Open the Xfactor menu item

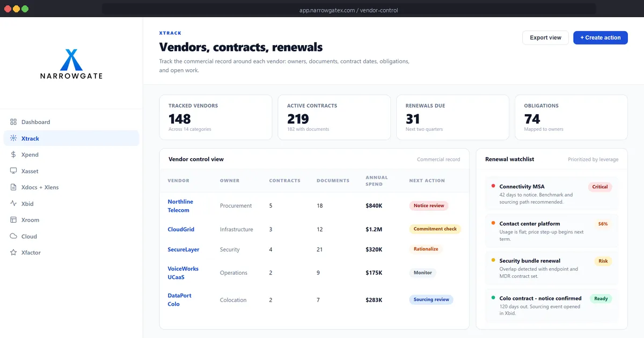pos(71,252)
